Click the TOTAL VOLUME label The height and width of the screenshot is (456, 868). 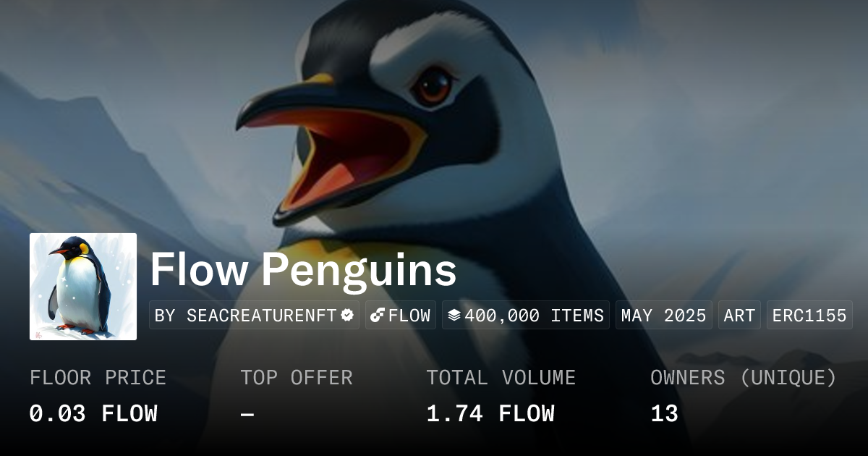click(501, 378)
